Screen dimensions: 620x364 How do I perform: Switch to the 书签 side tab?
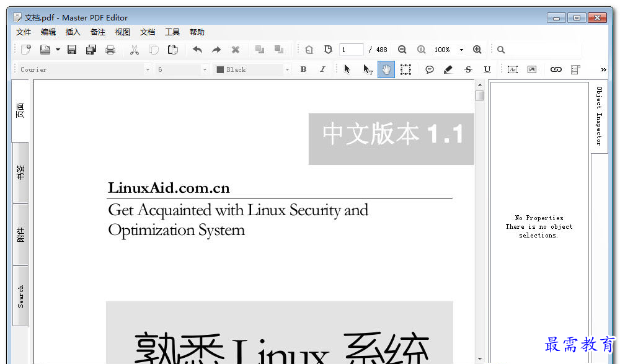tap(20, 173)
